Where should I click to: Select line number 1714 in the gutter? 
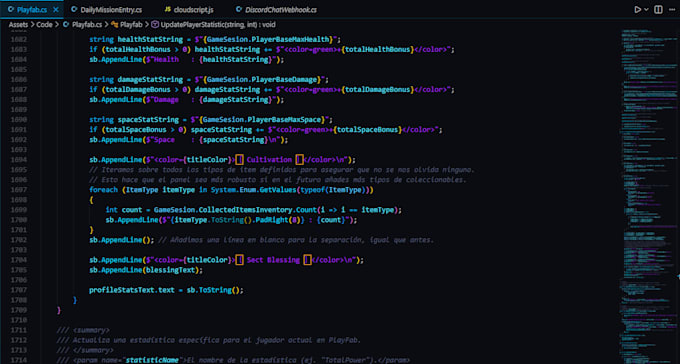click(18, 360)
